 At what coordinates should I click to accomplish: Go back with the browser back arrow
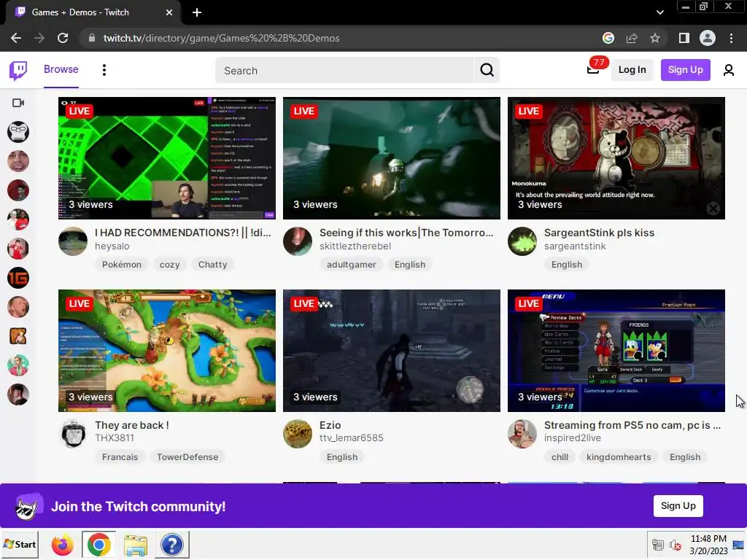tap(16, 38)
